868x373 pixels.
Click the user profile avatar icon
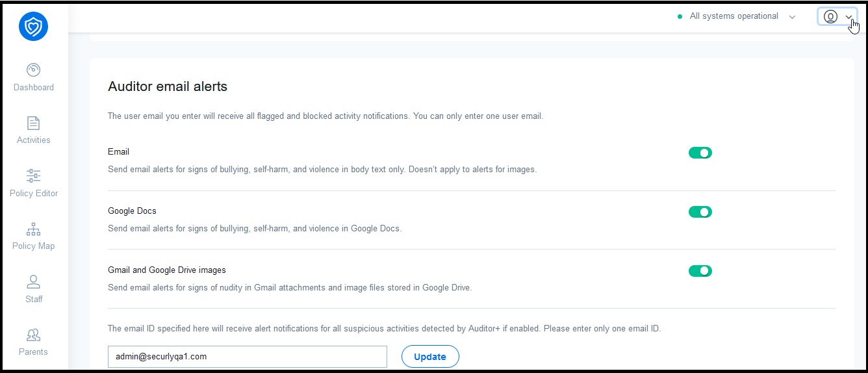coord(830,17)
